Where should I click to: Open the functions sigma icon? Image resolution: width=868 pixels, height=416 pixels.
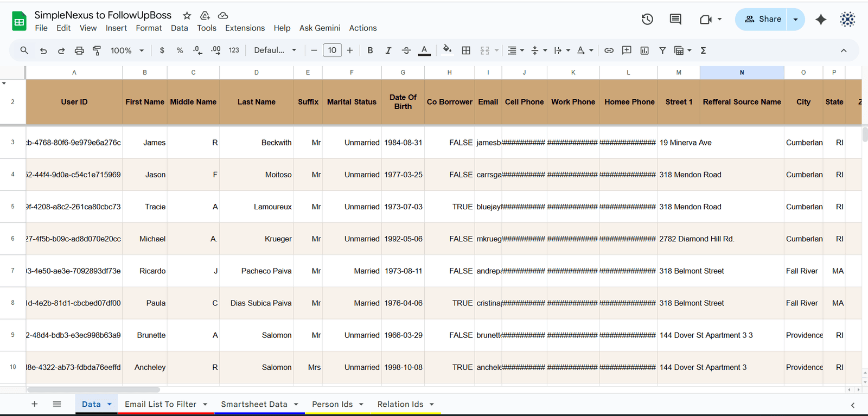[703, 50]
